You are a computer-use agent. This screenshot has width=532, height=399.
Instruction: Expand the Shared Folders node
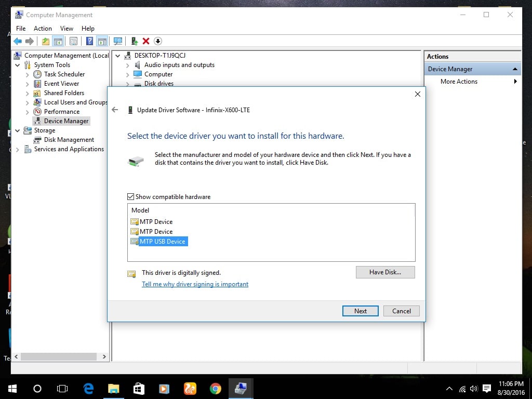pos(28,94)
